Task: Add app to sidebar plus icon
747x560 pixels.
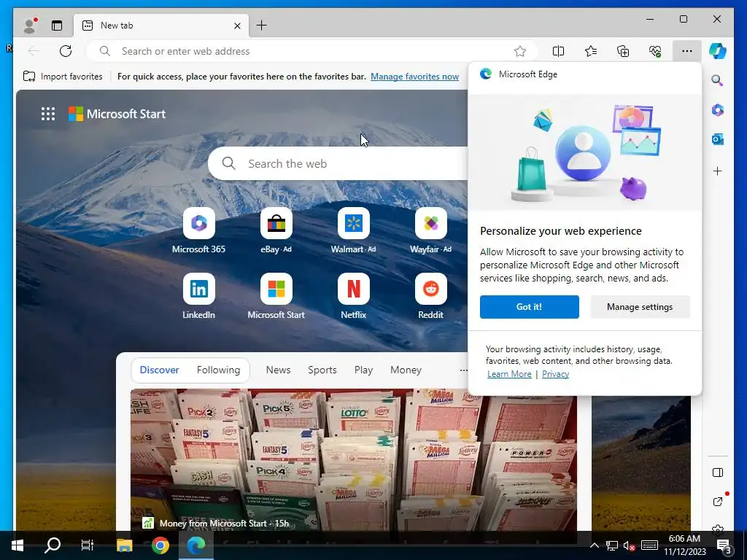Action: [x=718, y=171]
